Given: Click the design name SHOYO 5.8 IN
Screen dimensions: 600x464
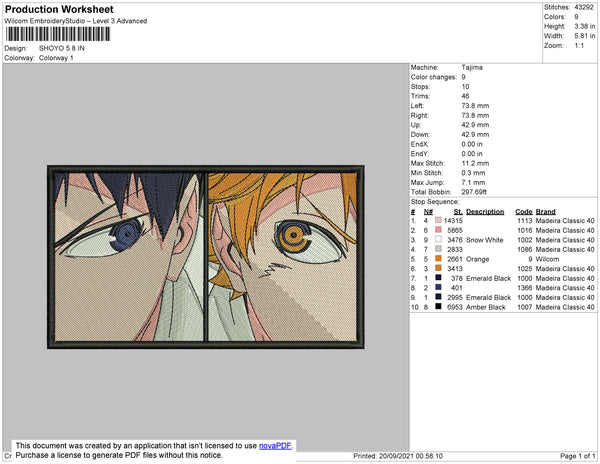Looking at the screenshot, I should coord(62,49).
